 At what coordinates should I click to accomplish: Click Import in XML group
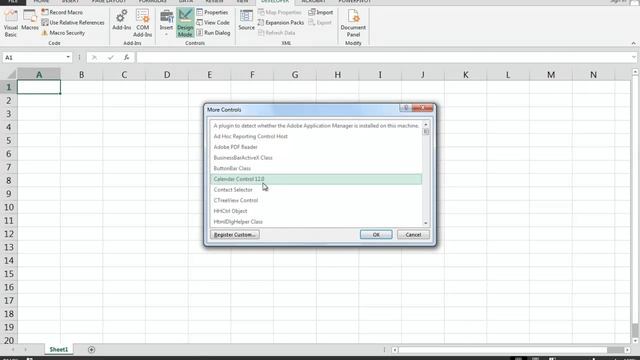tap(321, 12)
